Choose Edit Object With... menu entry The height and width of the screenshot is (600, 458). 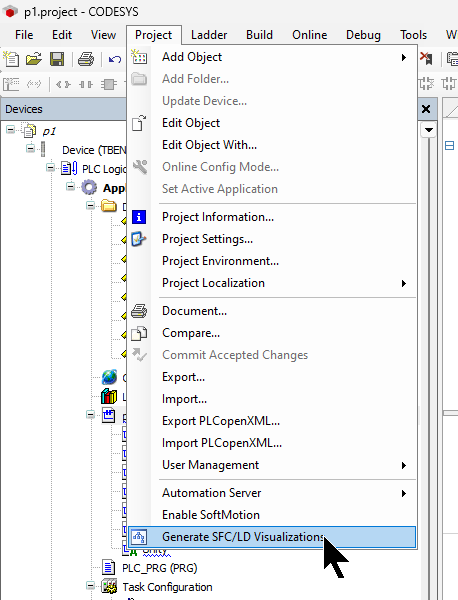click(272, 145)
